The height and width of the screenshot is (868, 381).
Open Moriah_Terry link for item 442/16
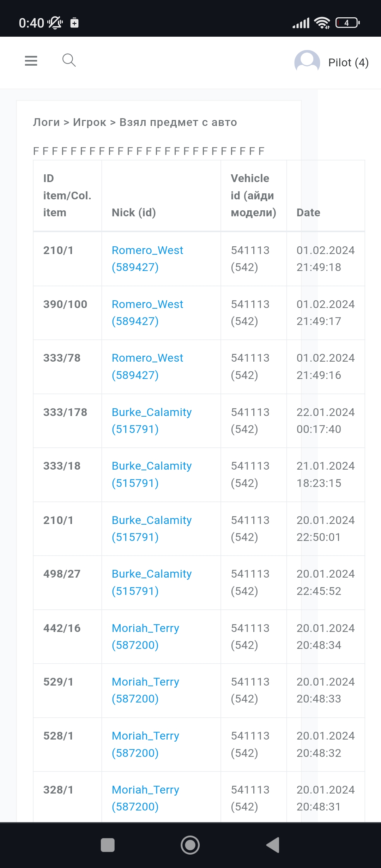[x=145, y=636]
